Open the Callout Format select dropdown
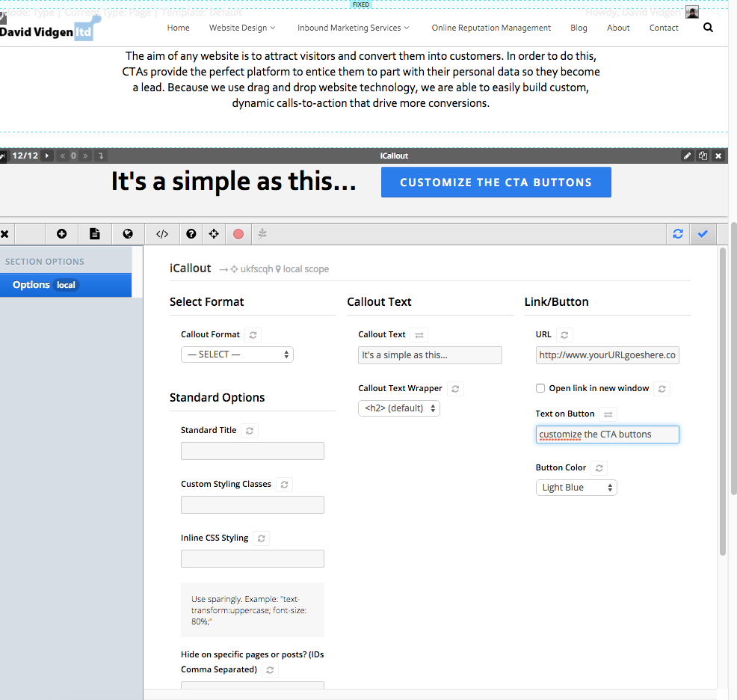The width and height of the screenshot is (737, 700). [237, 354]
